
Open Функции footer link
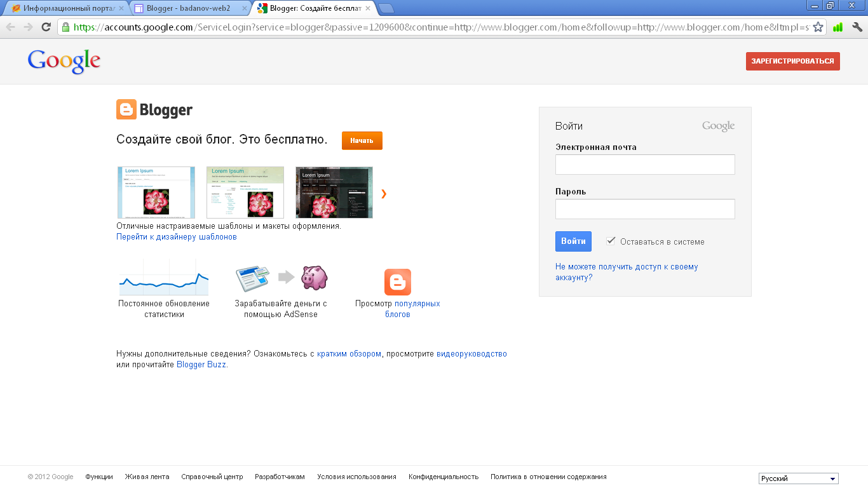[99, 477]
